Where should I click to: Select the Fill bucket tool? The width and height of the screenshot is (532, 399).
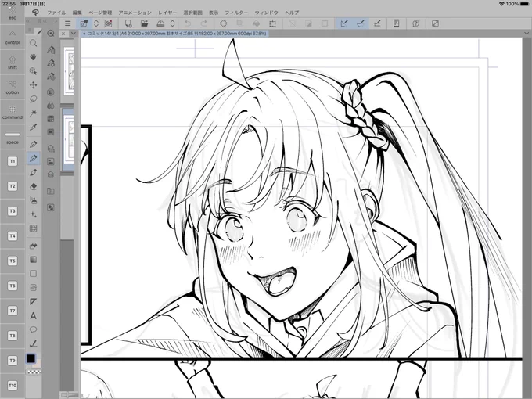tap(33, 246)
